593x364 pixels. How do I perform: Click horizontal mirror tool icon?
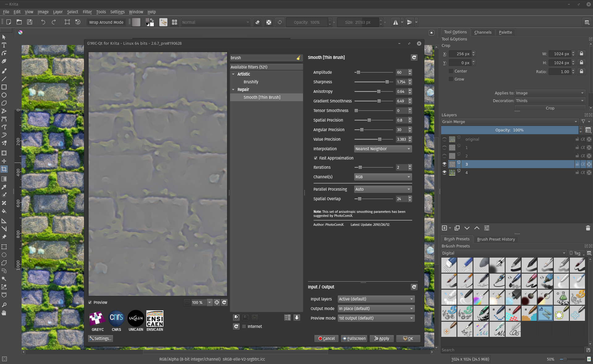(x=395, y=22)
